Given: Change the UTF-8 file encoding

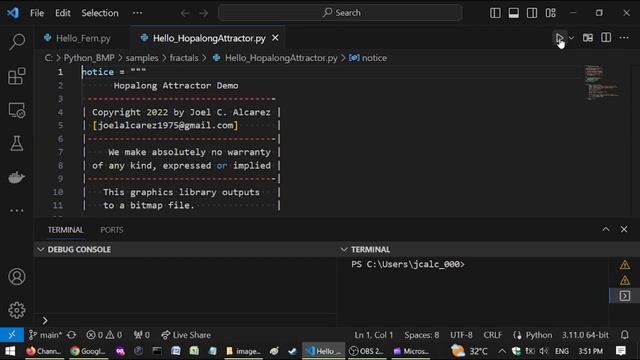Looking at the screenshot, I should coord(461,335).
